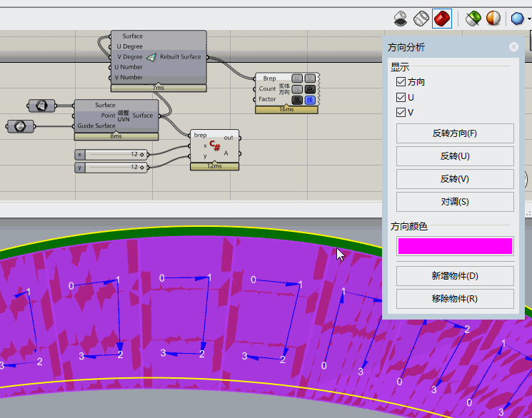Click the 移除物件(R) button
Viewport: 532px width, 418px height.
tap(455, 299)
